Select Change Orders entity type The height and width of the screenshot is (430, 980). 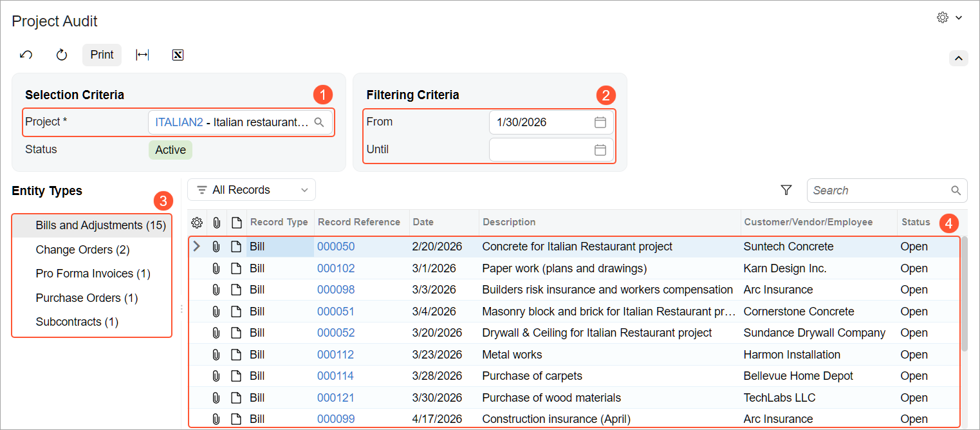coord(91,250)
